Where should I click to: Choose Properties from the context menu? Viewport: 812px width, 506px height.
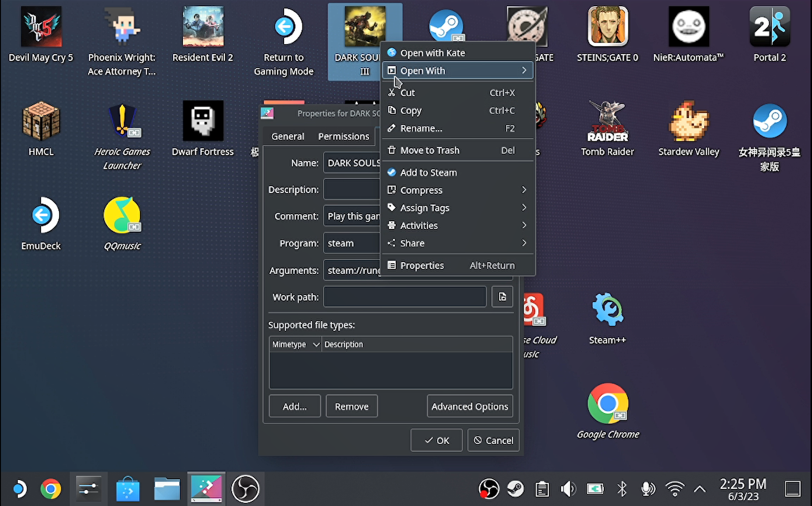coord(458,266)
